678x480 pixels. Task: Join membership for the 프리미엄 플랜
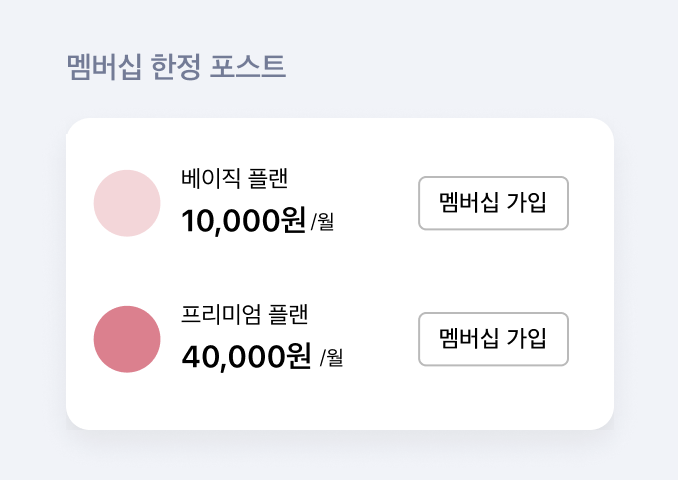[493, 339]
